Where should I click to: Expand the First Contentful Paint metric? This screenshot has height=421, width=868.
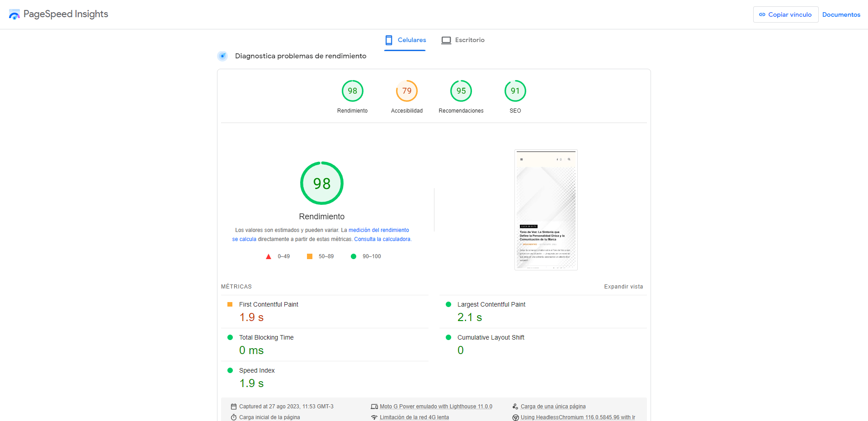click(x=269, y=305)
